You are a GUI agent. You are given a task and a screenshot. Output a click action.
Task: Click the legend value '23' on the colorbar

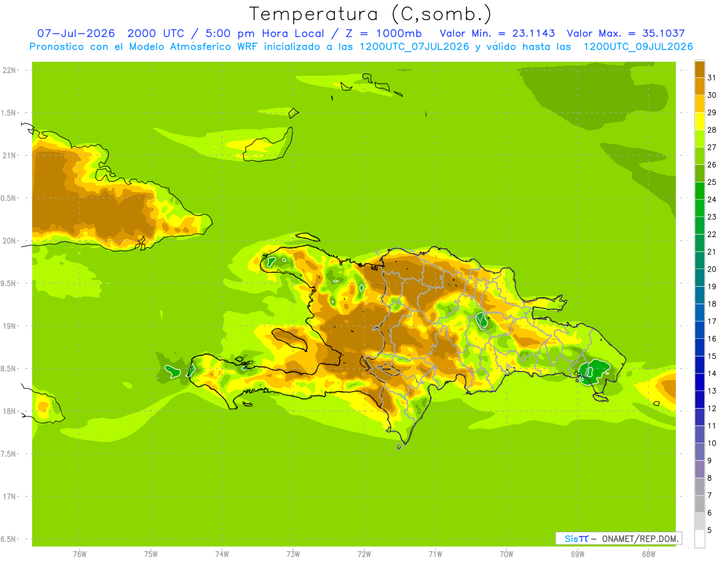tap(712, 217)
